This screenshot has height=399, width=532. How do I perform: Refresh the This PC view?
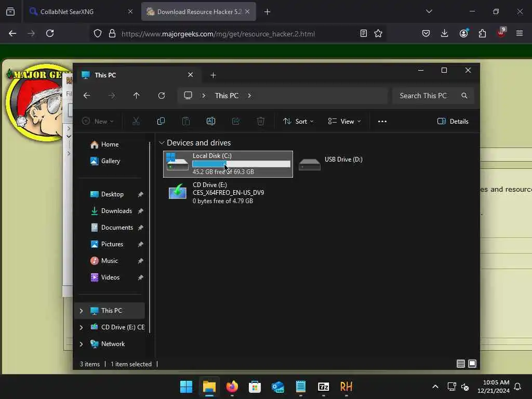(x=162, y=96)
